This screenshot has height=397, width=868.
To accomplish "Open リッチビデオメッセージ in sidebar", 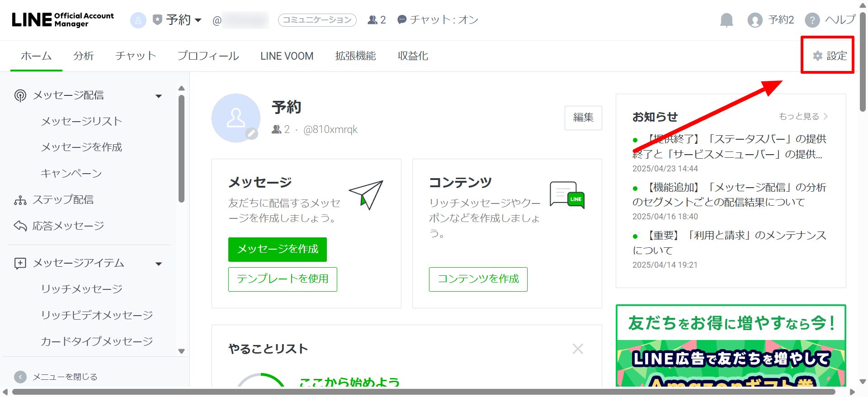I will click(97, 315).
